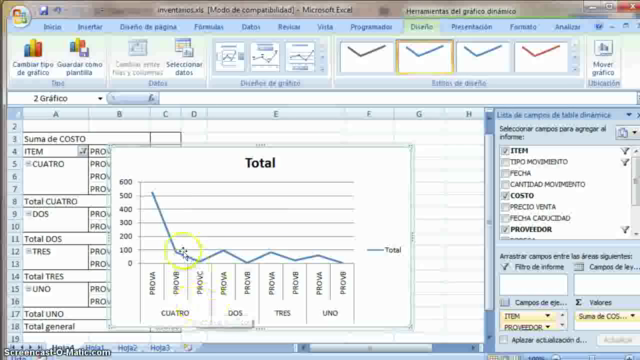Select column E header
The width and height of the screenshot is (640, 360).
click(x=276, y=114)
